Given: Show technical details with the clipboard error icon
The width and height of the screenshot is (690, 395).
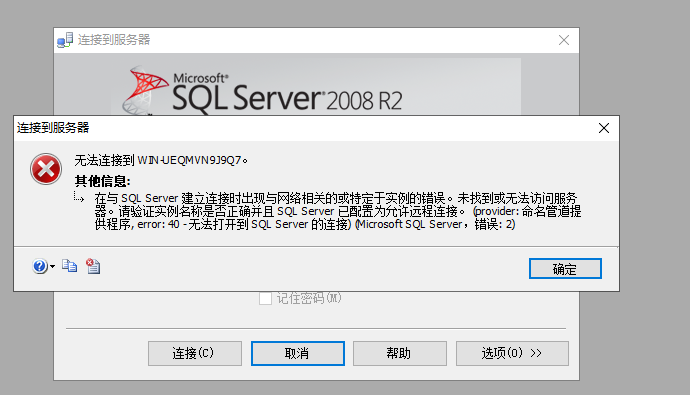Looking at the screenshot, I should 93,266.
